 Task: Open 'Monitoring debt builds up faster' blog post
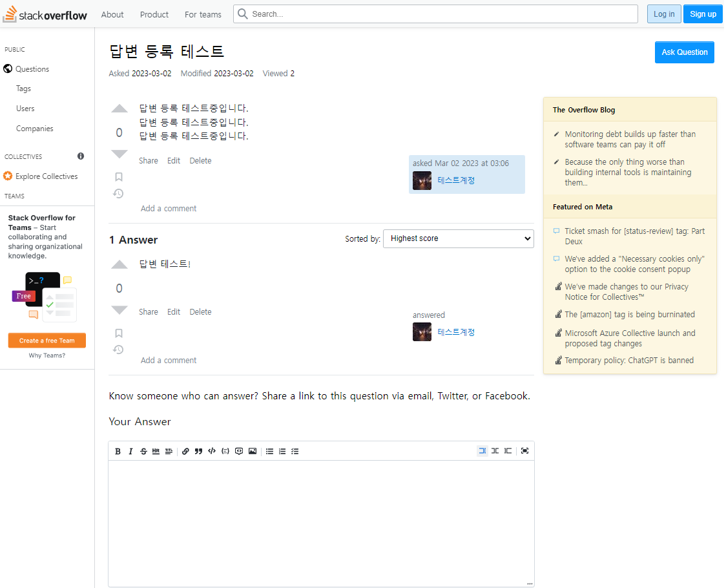pos(630,140)
